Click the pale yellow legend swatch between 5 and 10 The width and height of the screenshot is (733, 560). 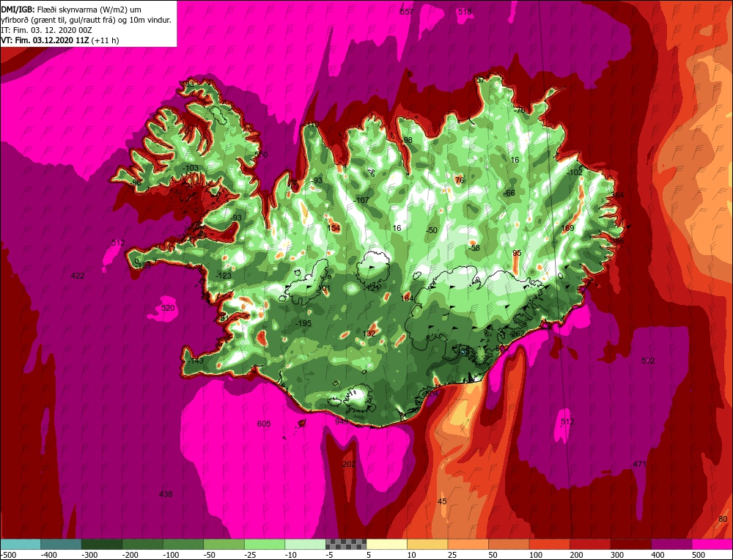386,544
